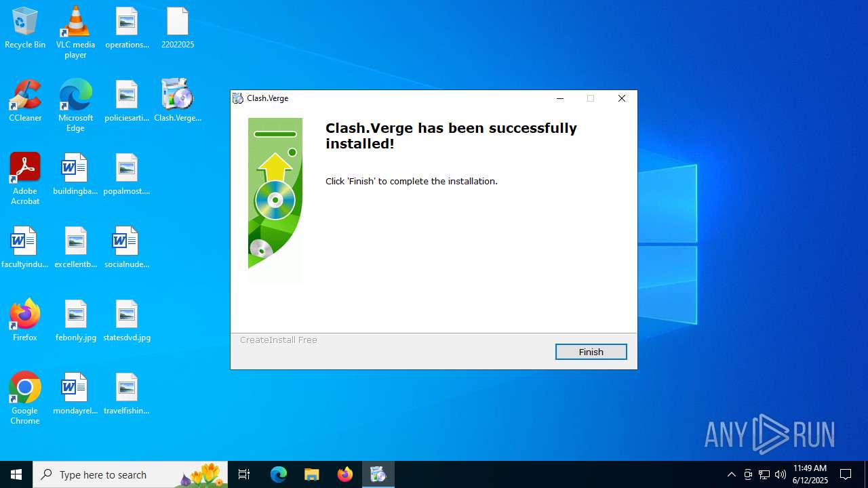Screen dimensions: 868x488
Task: Minimize the Clash.Verge installer window
Action: (560, 98)
